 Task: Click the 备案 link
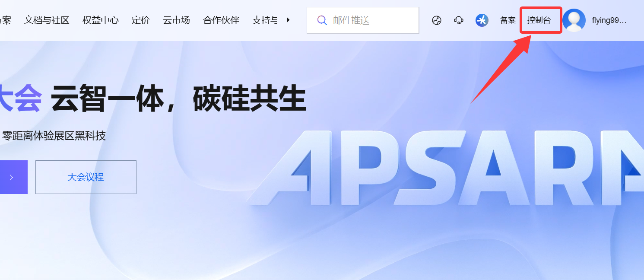click(x=508, y=20)
